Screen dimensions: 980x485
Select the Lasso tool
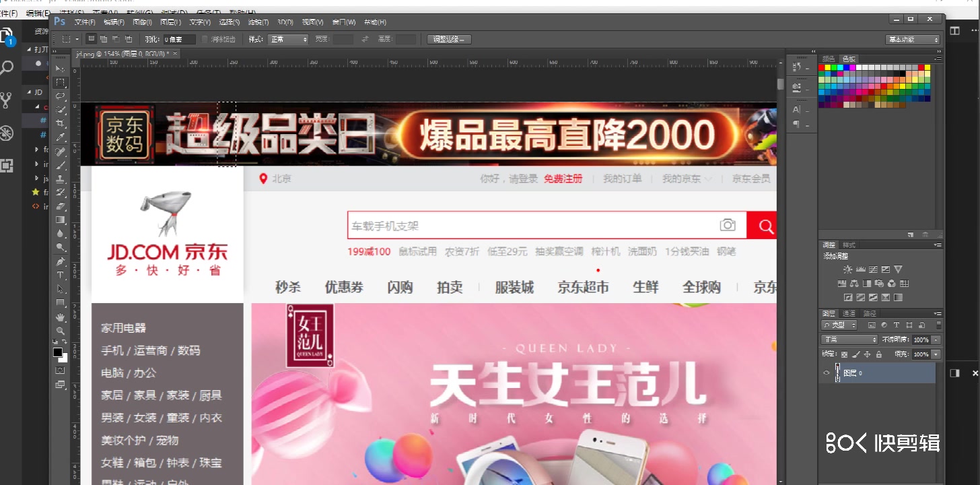[x=61, y=96]
